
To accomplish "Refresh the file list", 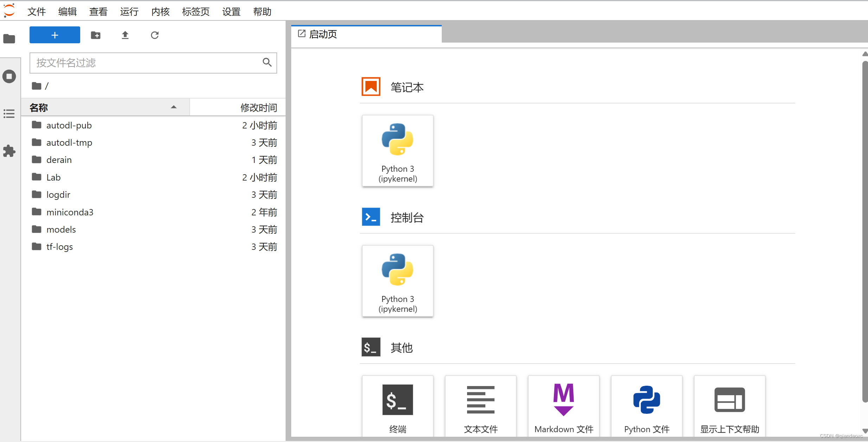I will [155, 35].
